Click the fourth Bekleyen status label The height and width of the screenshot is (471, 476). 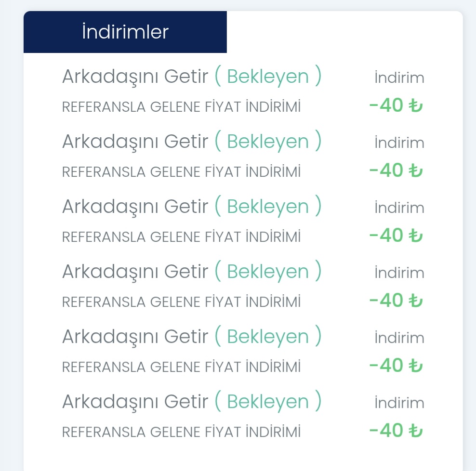(x=268, y=271)
